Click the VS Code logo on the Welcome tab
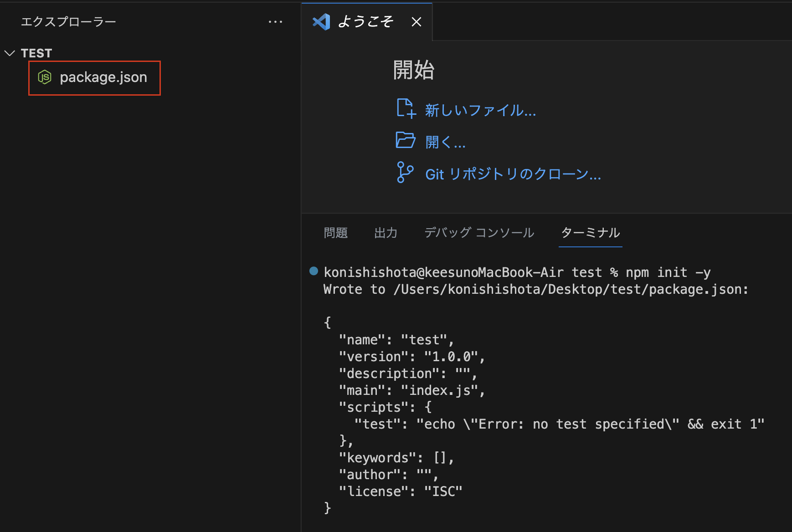This screenshot has height=532, width=792. pyautogui.click(x=321, y=21)
